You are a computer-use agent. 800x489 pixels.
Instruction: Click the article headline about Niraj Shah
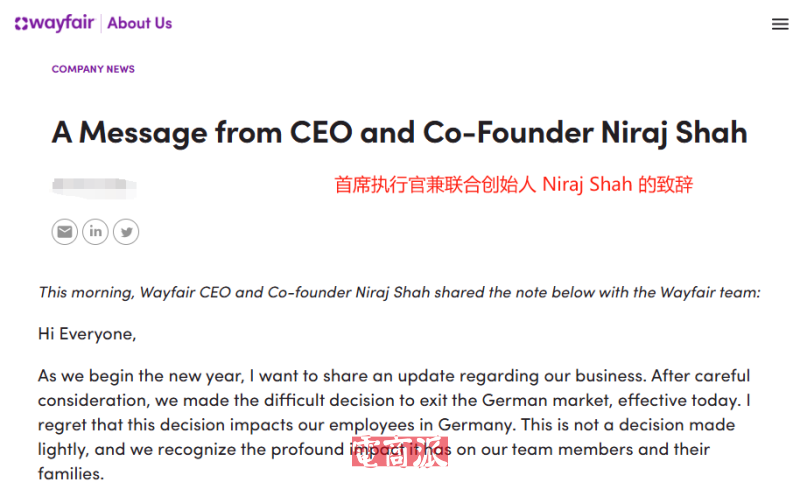point(399,132)
